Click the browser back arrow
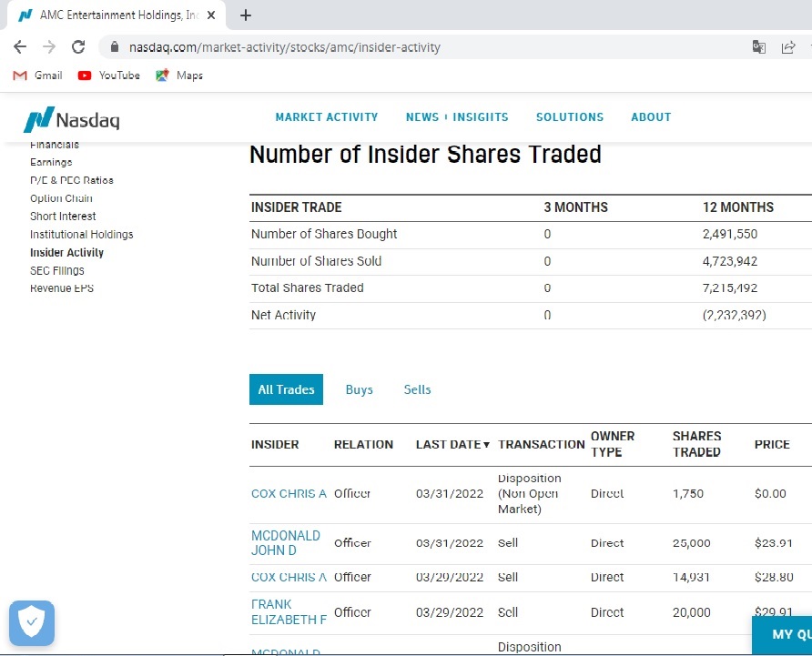This screenshot has height=656, width=812. point(20,47)
